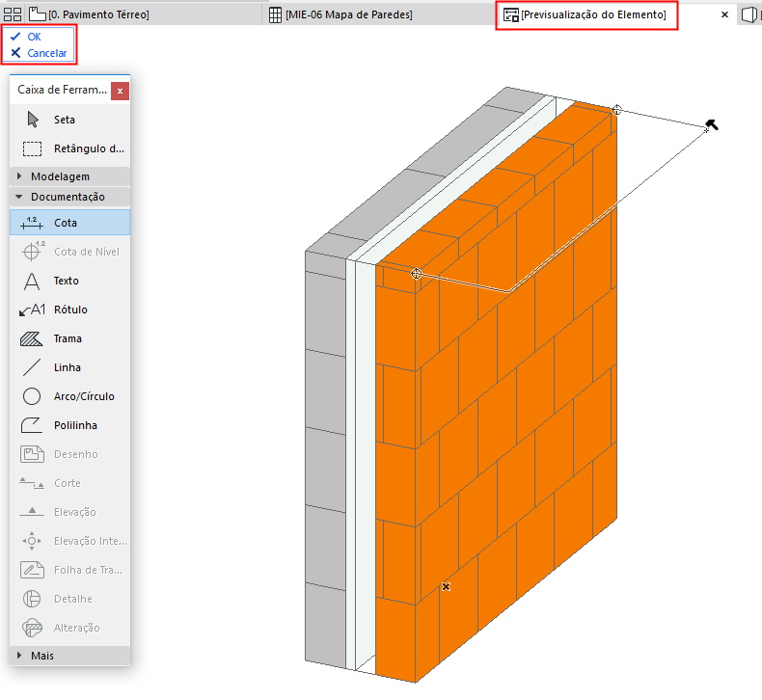This screenshot has width=762, height=700.
Task: Select the Retângulo marquee tool
Action: point(69,148)
